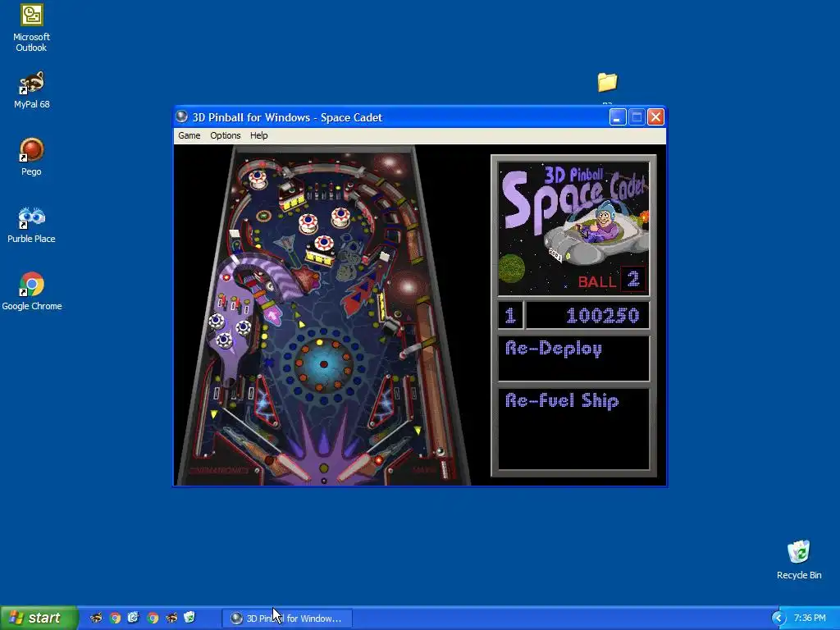Open the Options menu
Screen dimensions: 840x630
click(225, 135)
